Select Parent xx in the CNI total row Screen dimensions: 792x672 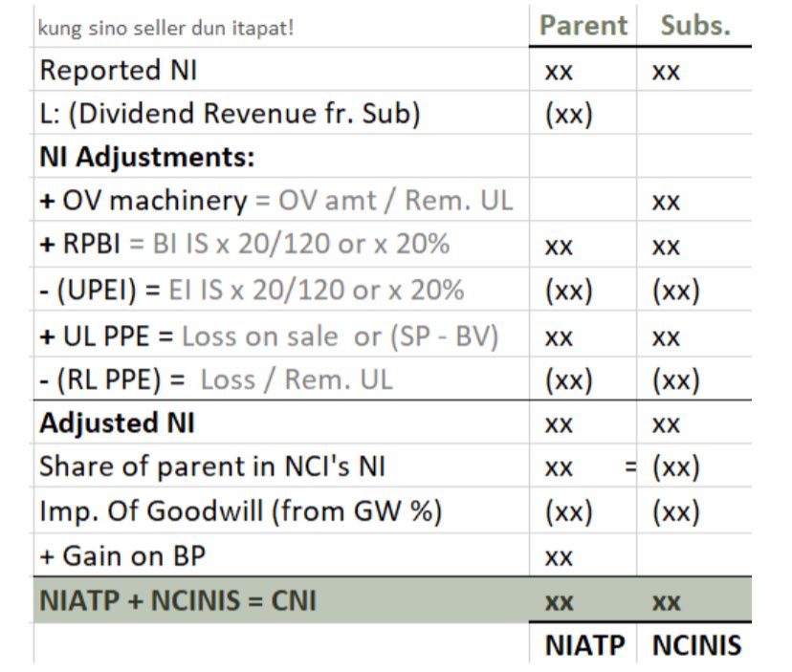pyautogui.click(x=583, y=601)
